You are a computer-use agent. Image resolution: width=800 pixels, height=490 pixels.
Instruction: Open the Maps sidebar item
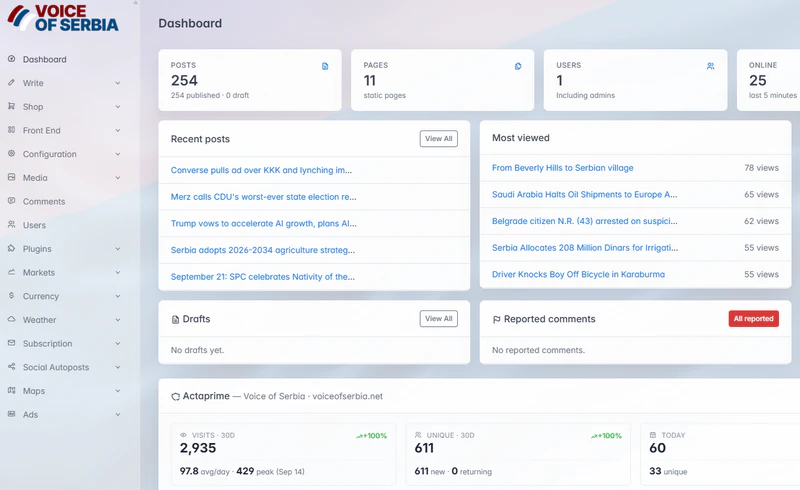[34, 391]
